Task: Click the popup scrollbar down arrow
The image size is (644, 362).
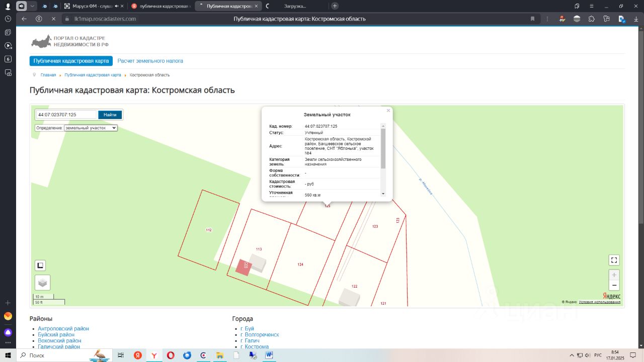Action: pyautogui.click(x=383, y=194)
